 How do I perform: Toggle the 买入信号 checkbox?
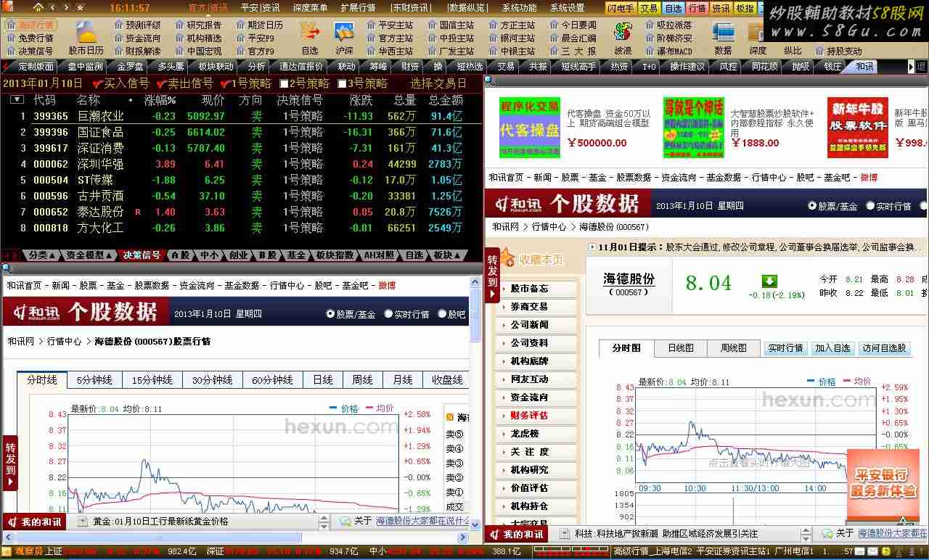[99, 83]
